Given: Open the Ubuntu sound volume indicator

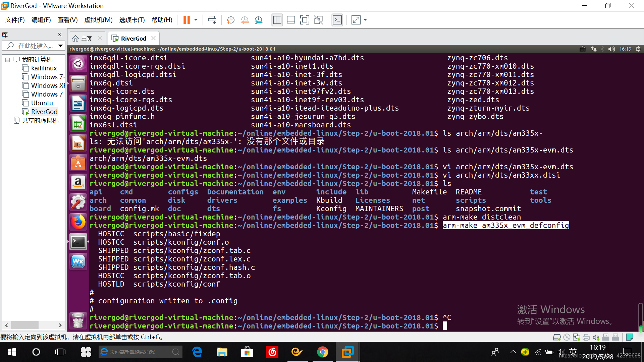Looking at the screenshot, I should tap(611, 49).
